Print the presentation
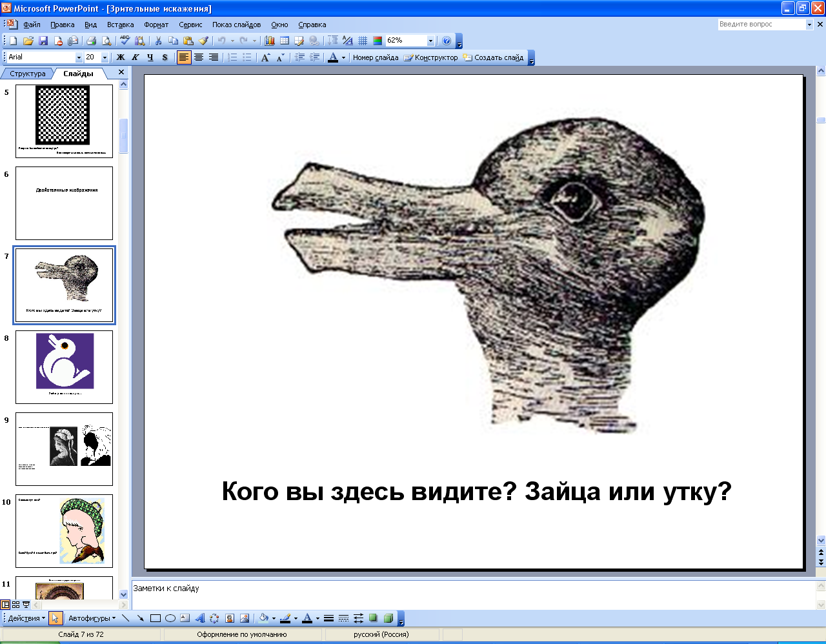This screenshot has height=644, width=826. point(91,41)
